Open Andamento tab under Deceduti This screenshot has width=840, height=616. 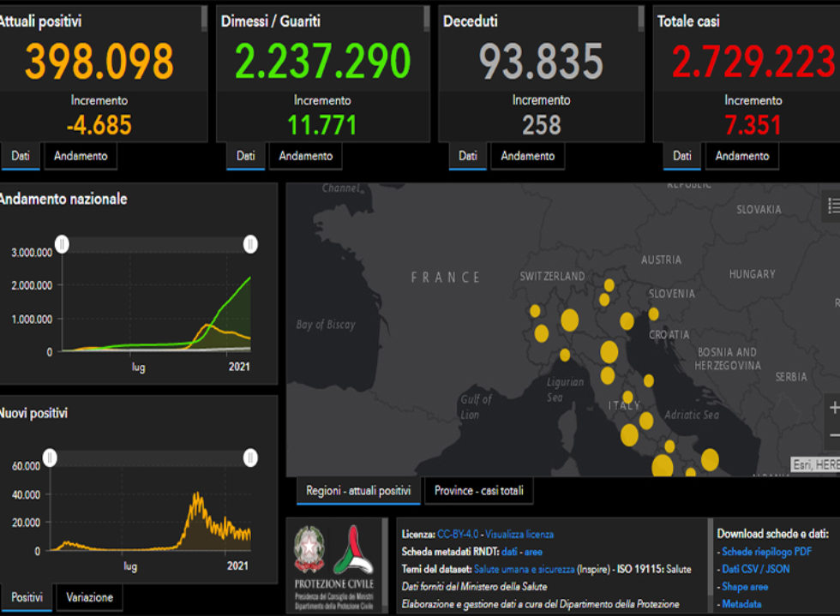(528, 156)
